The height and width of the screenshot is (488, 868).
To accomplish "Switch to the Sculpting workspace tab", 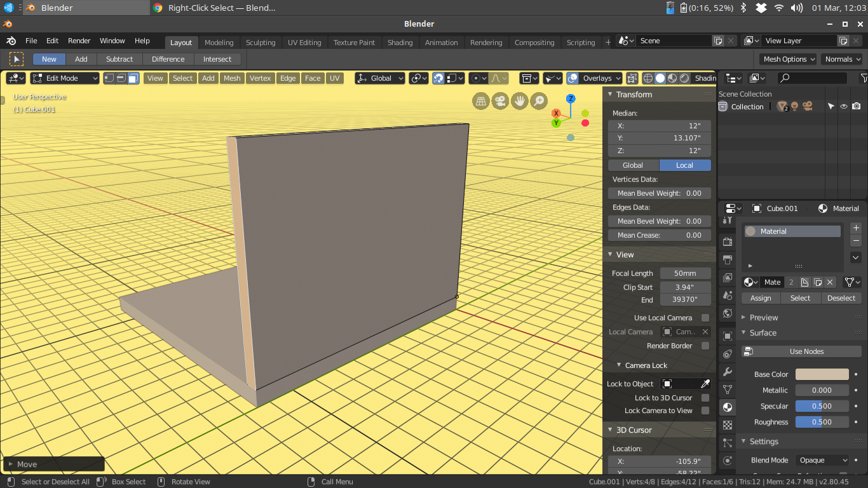I will tap(261, 43).
